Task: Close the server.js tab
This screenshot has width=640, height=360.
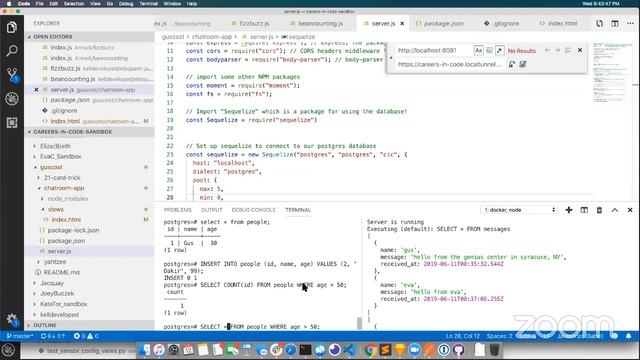Action: 402,24
